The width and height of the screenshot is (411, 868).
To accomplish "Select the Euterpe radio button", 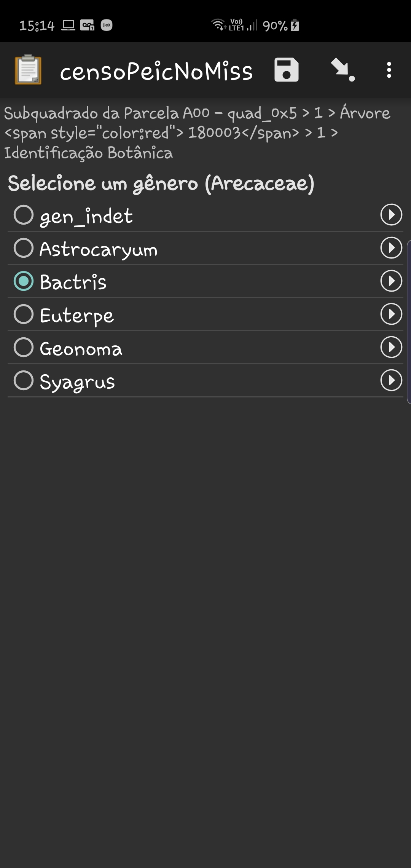I will tap(24, 314).
